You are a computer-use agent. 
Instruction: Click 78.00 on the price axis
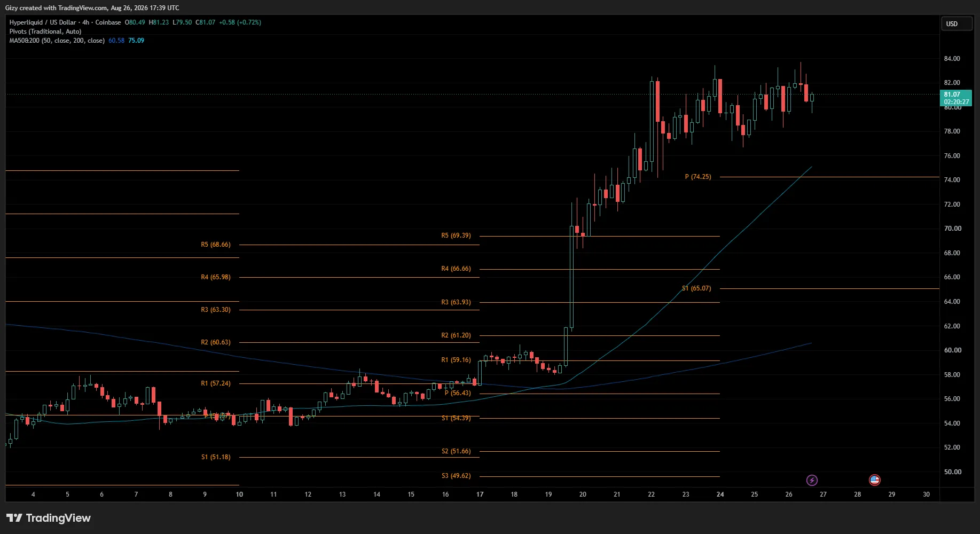click(952, 131)
